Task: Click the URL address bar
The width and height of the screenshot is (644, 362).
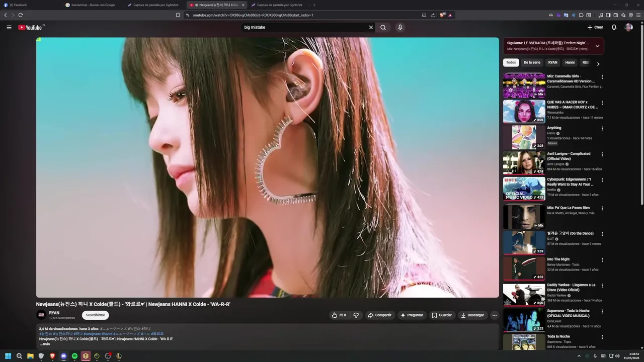Action: pyautogui.click(x=302, y=15)
